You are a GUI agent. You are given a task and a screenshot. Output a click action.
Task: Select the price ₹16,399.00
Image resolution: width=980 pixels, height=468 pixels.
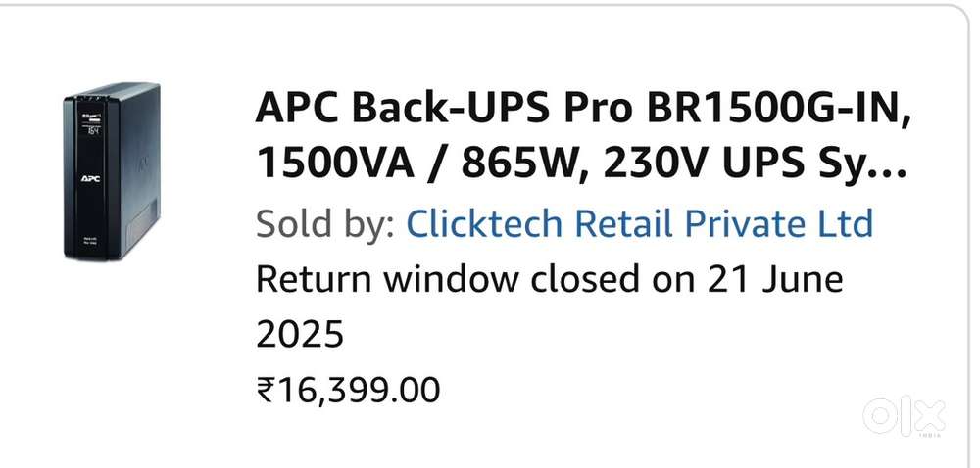pos(348,391)
